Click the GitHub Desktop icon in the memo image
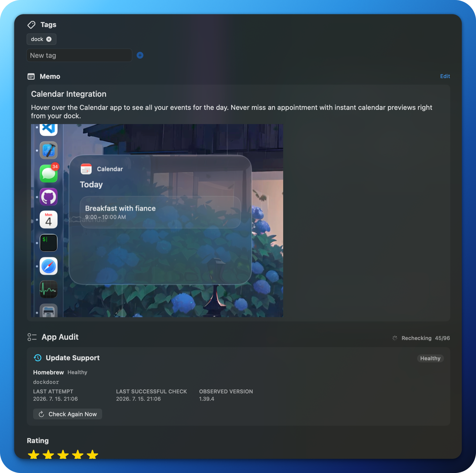This screenshot has height=473, width=476. tap(49, 197)
